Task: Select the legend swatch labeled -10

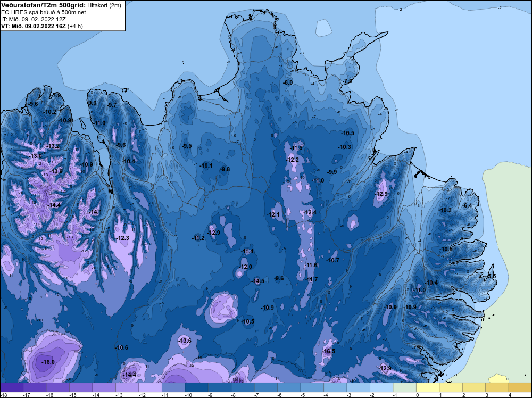Action: [x=196, y=387]
